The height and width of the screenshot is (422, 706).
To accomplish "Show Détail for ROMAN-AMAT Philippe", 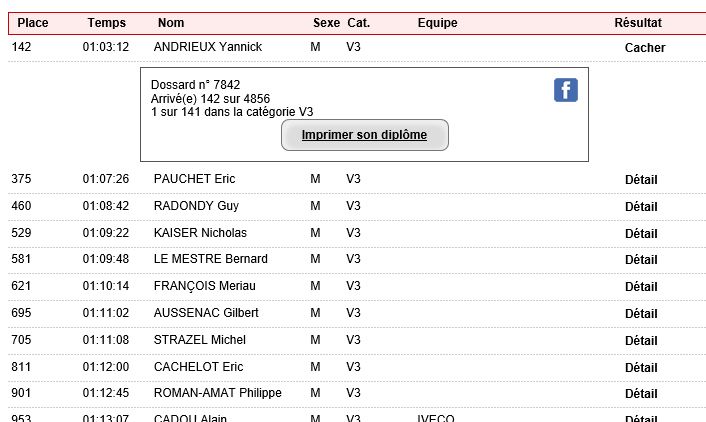I will [641, 394].
